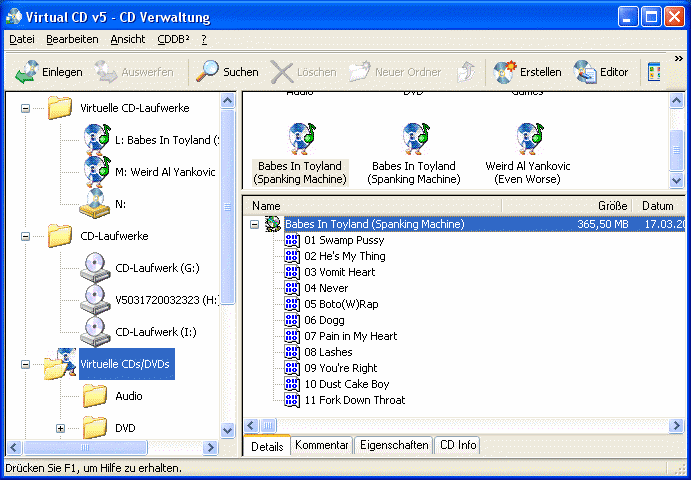Switch to the Kommentar tab
691x480 pixels.
pos(322,445)
